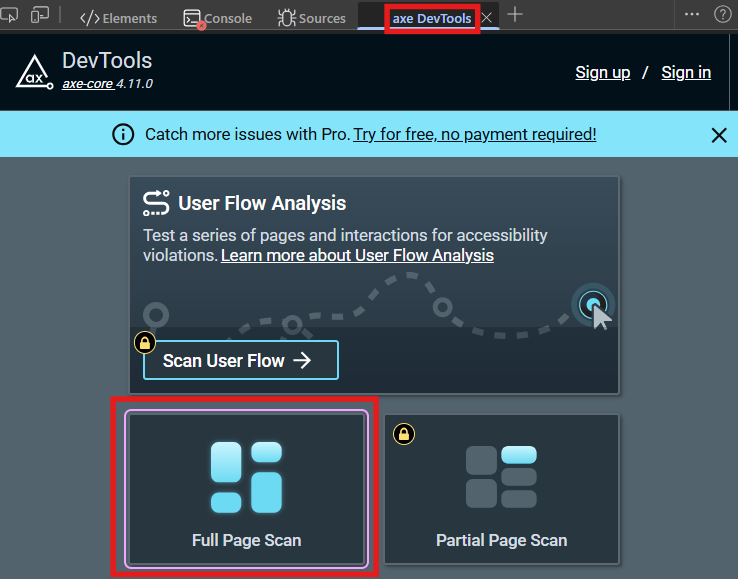Image resolution: width=738 pixels, height=579 pixels.
Task: Click the inspect element picker icon
Action: (x=8, y=16)
